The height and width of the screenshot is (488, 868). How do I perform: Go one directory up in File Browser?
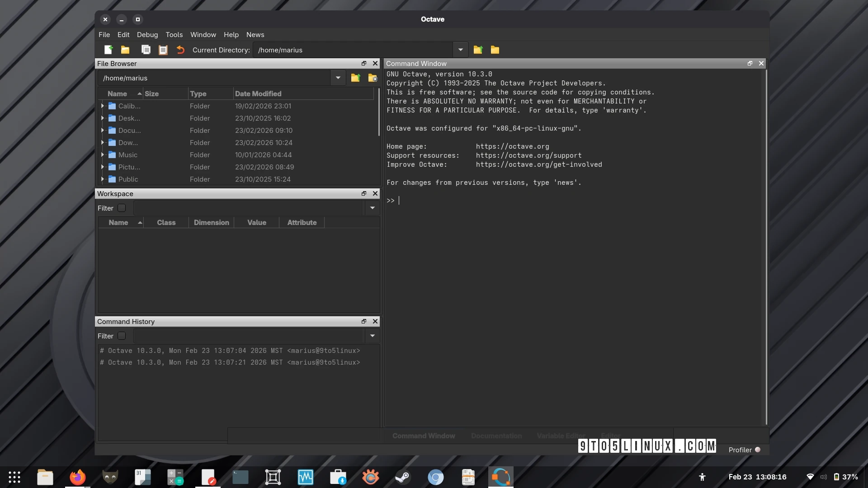coord(355,78)
